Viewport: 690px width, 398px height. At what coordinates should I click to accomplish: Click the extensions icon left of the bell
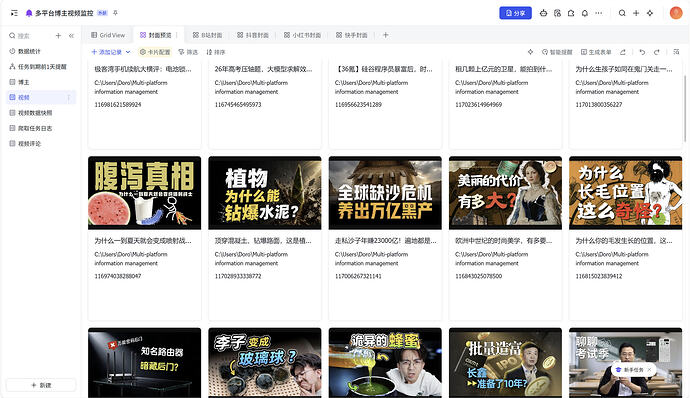click(x=571, y=13)
